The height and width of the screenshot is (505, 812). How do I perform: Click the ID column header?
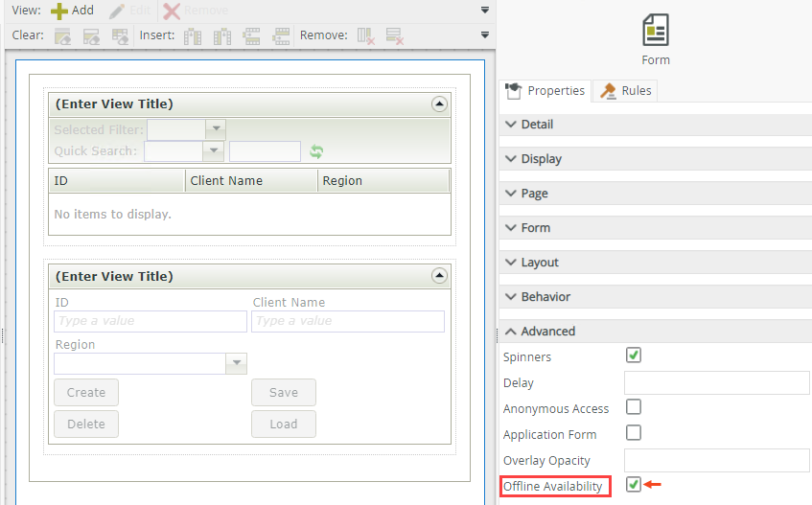point(117,180)
